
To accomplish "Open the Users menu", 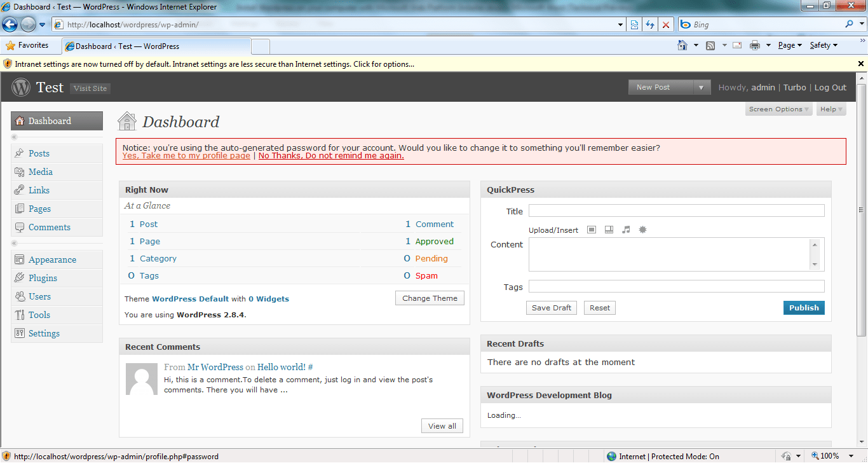I will pyautogui.click(x=57, y=296).
